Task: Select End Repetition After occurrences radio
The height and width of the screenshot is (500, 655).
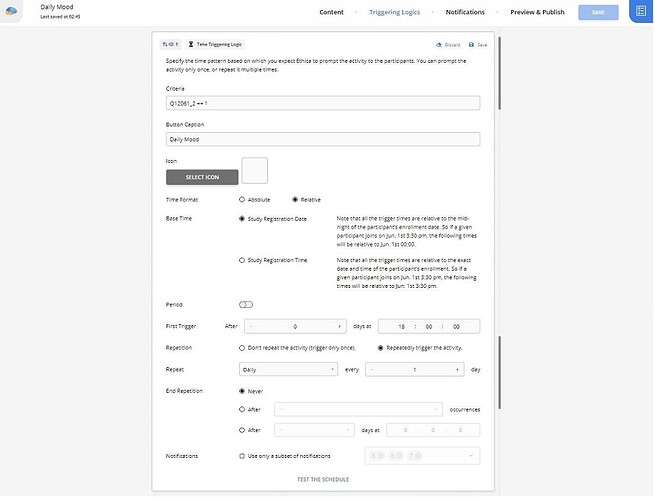Action: coord(242,409)
